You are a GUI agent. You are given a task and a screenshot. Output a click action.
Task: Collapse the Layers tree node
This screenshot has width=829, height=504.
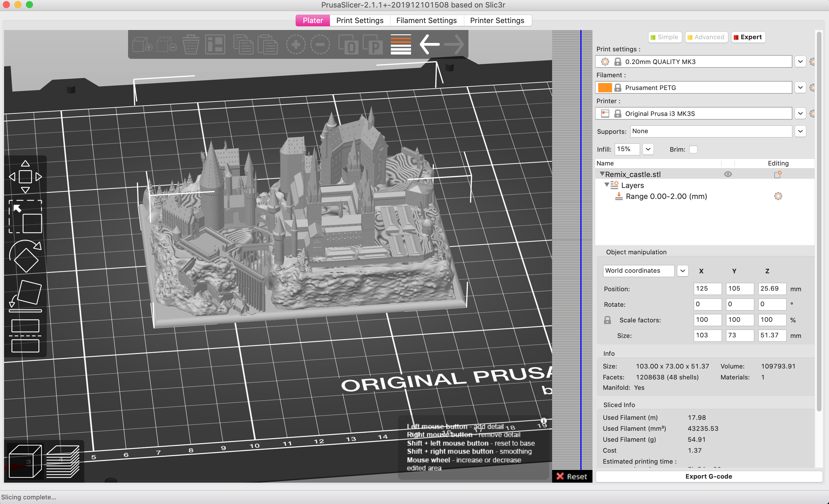tap(606, 185)
